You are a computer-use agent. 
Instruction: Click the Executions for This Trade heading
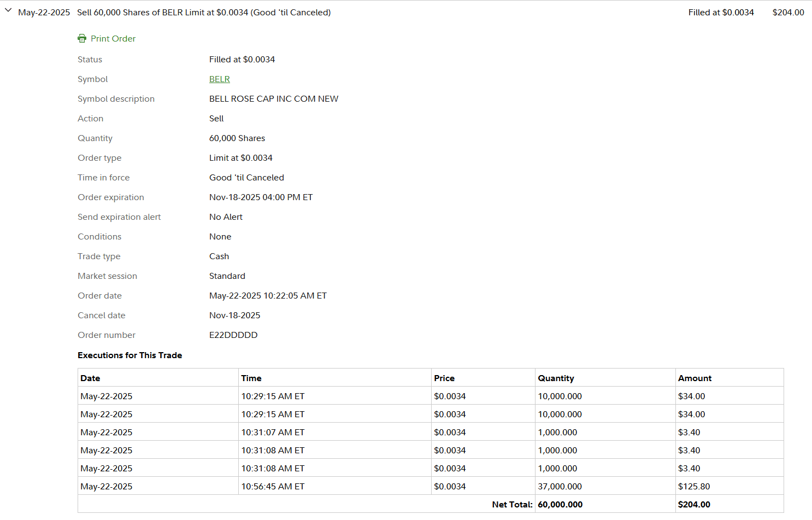coord(130,355)
